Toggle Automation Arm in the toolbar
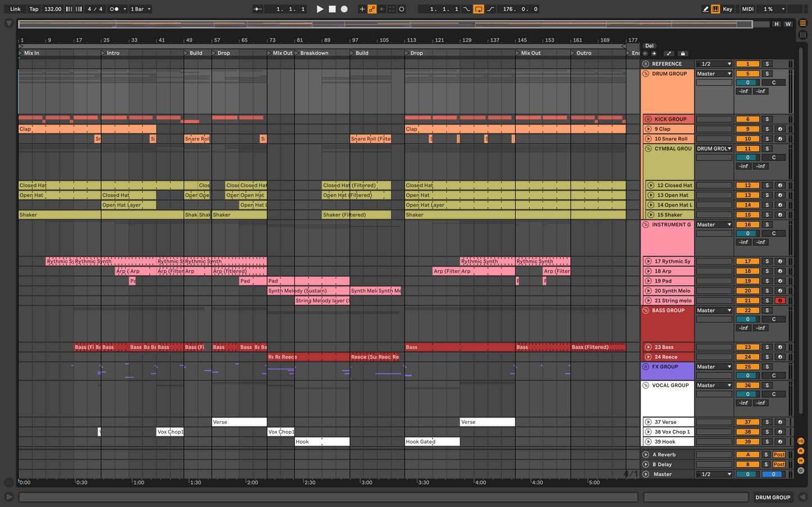 tap(372, 9)
